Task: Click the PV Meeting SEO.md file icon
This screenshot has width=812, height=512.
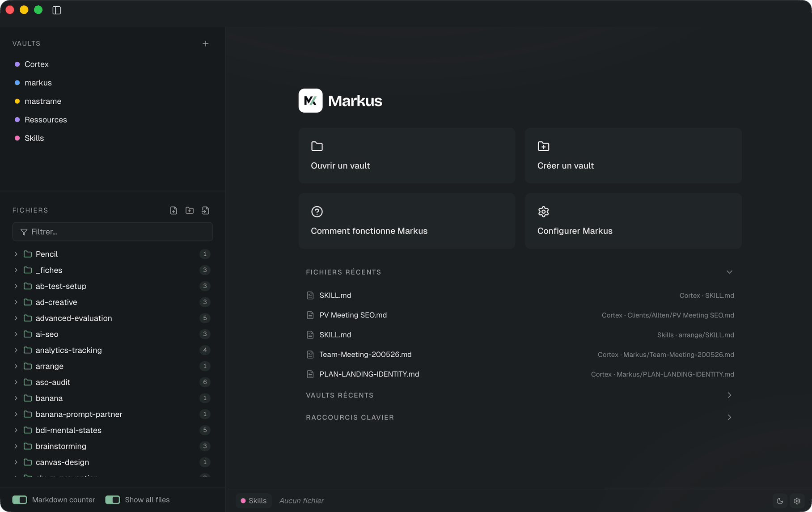Action: (x=310, y=315)
